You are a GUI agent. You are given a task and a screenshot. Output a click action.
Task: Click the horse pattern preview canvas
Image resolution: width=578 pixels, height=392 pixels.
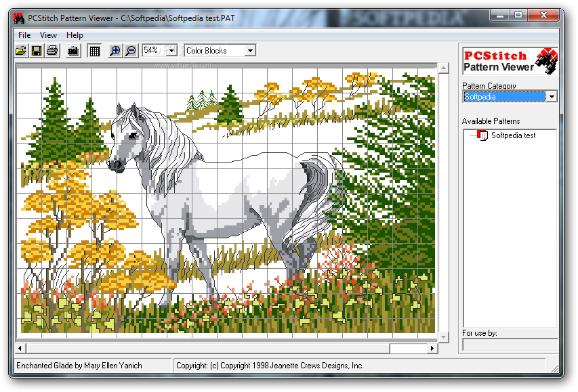pyautogui.click(x=227, y=202)
